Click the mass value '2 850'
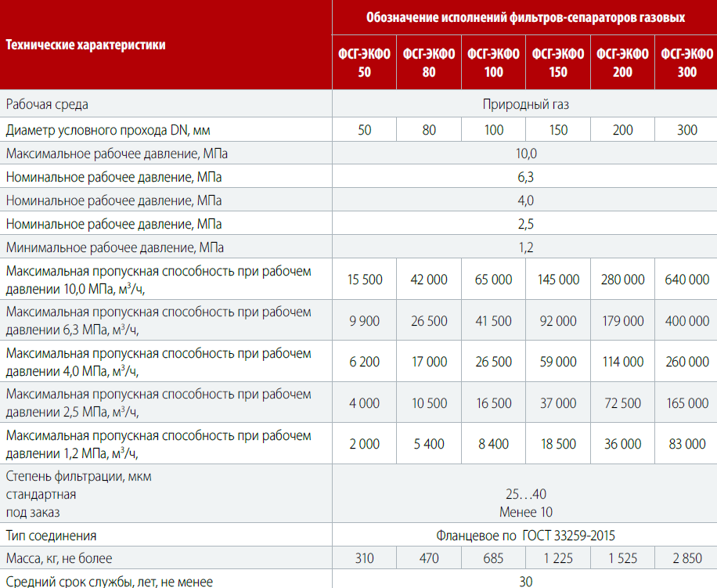This screenshot has height=588, width=717. pyautogui.click(x=686, y=558)
